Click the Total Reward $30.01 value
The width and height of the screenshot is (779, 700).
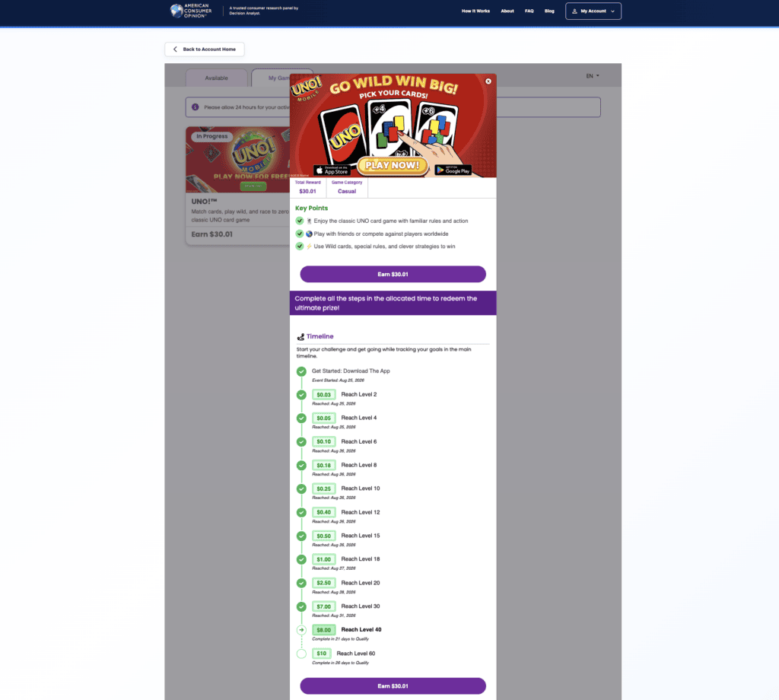[307, 191]
